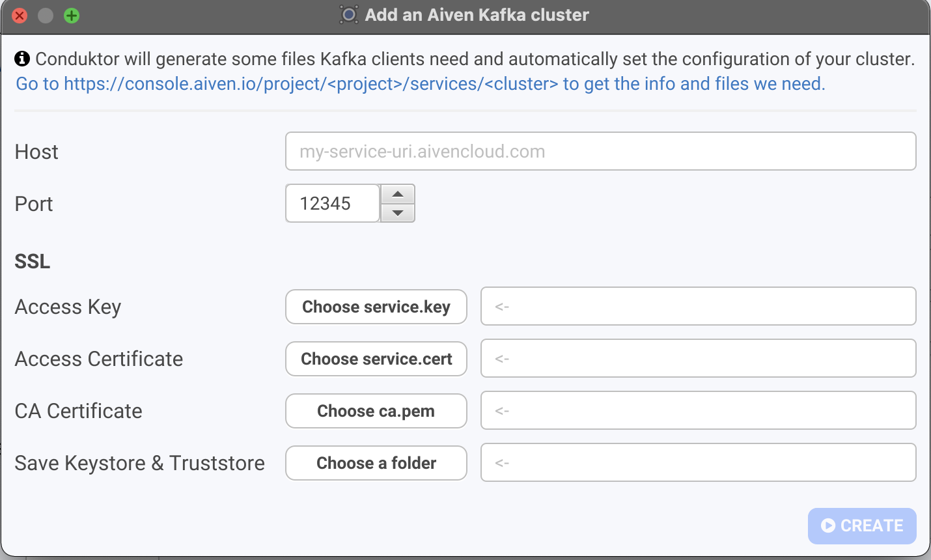Choose ca.pem file button
The image size is (931, 560).
coord(376,411)
